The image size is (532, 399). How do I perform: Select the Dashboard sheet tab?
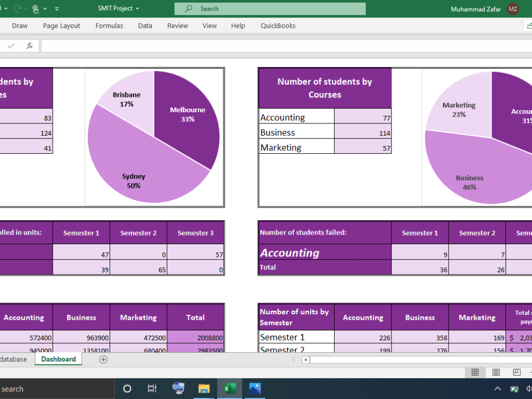click(x=59, y=359)
